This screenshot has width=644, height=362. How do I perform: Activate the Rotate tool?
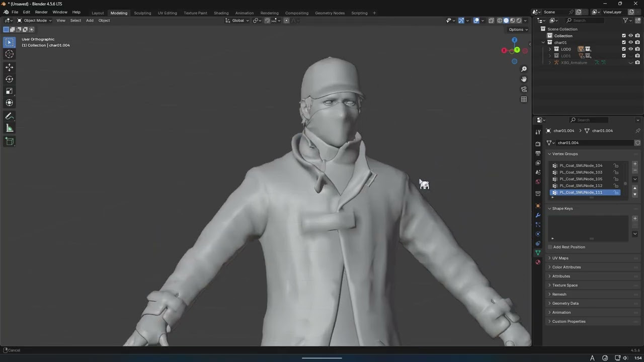(10, 79)
